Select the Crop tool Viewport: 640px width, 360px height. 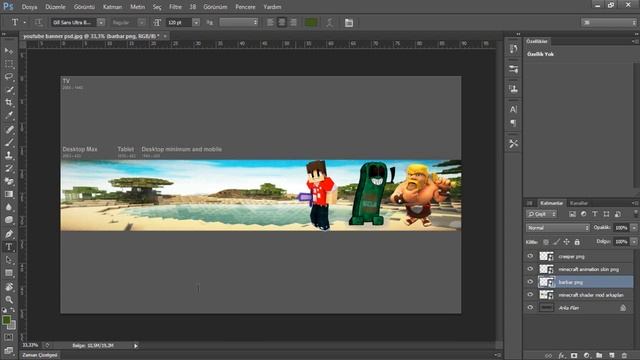tap(9, 102)
